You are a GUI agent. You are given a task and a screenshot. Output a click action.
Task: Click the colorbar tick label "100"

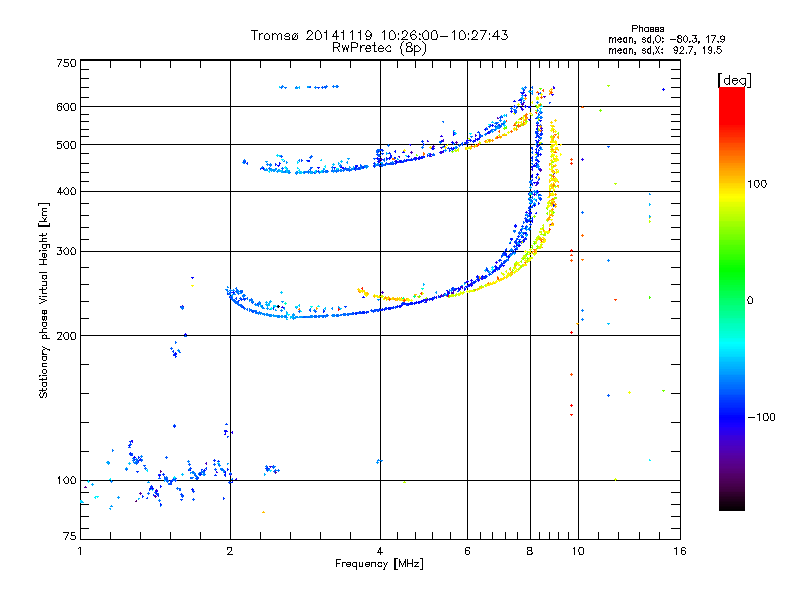tap(757, 184)
